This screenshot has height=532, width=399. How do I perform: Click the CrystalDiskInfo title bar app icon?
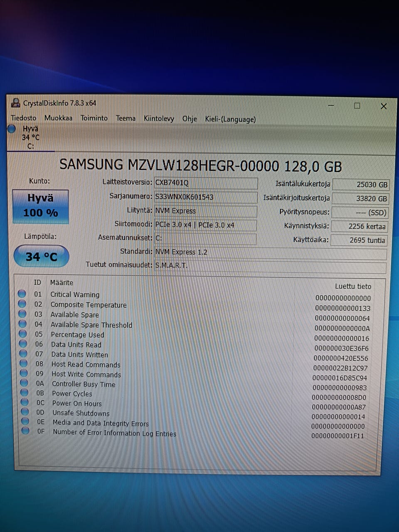(16, 103)
